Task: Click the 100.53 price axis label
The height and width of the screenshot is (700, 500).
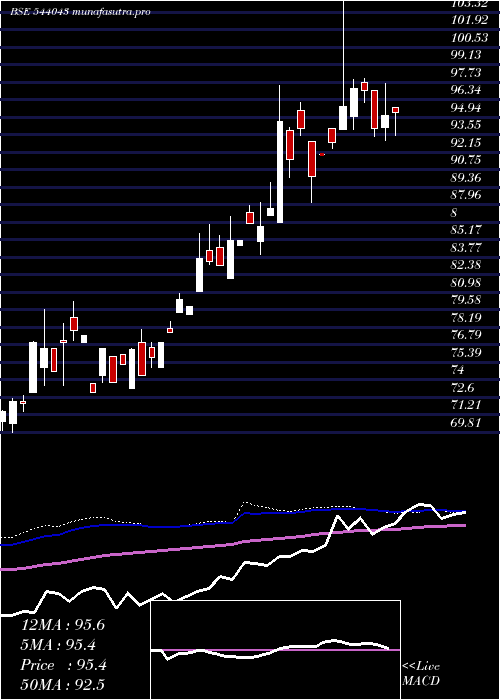Action: tap(470, 38)
